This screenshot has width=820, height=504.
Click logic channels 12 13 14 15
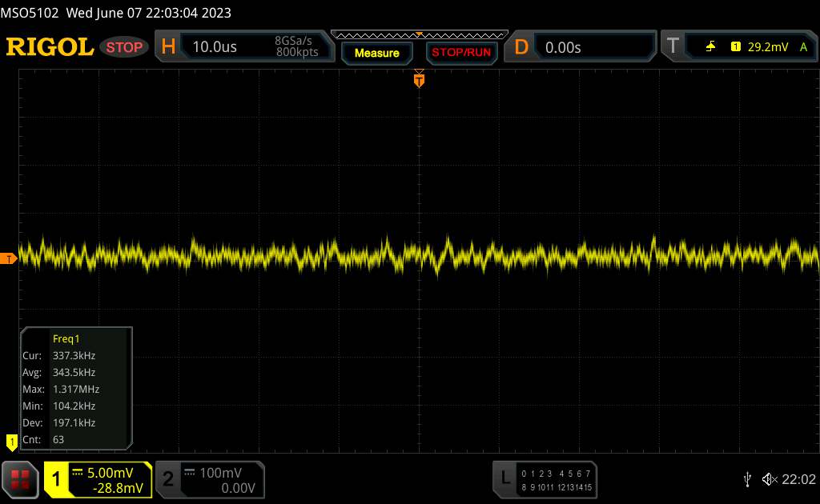[x=575, y=487]
